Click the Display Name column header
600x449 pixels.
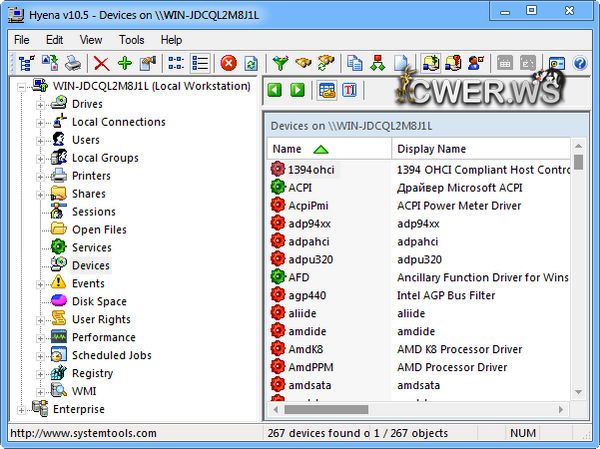coord(431,149)
